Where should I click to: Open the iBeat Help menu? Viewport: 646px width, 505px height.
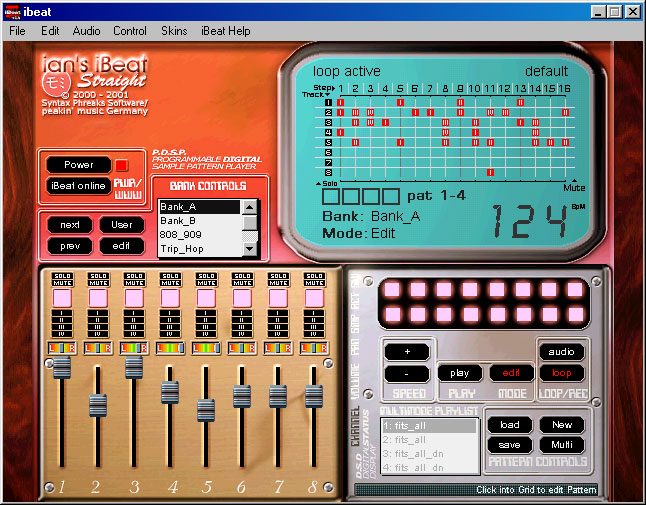[x=225, y=31]
